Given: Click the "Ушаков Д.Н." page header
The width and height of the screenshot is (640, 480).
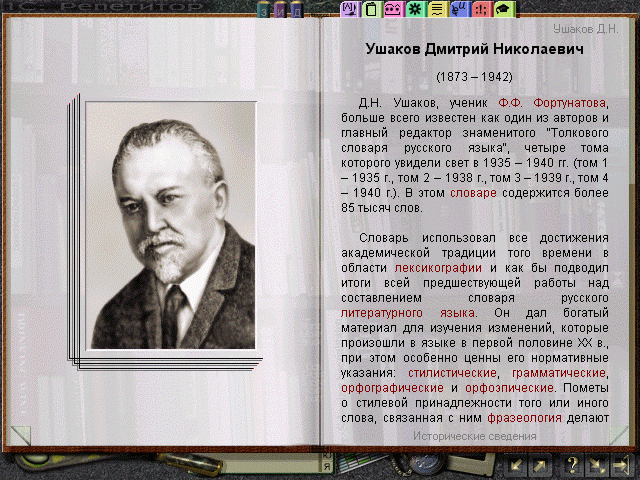Looking at the screenshot, I should point(586,29).
